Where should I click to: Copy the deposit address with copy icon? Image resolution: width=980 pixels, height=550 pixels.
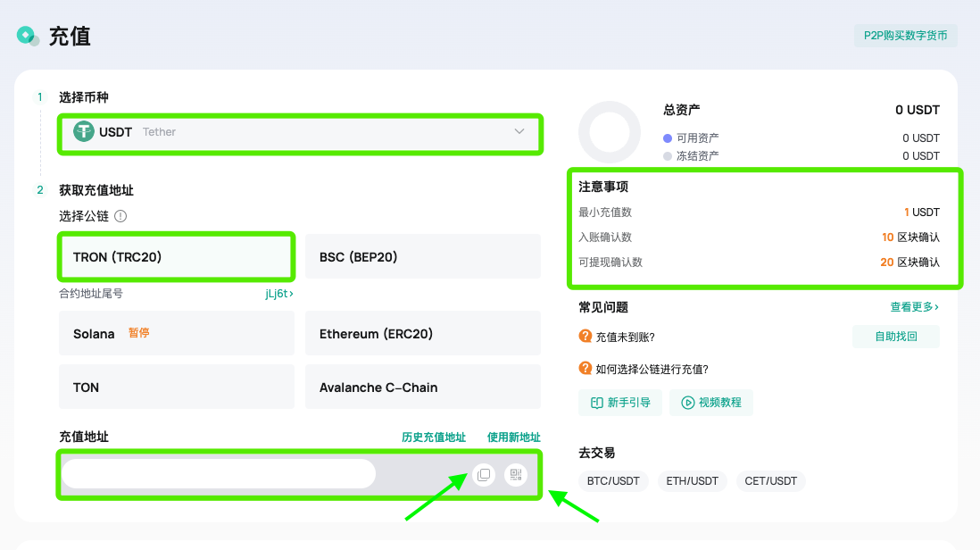[x=484, y=475]
